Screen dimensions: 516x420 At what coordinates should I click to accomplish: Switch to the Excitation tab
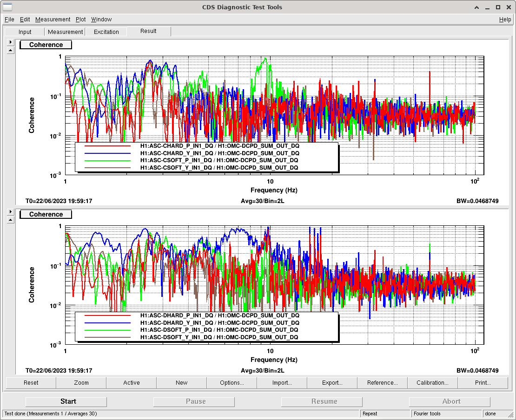pyautogui.click(x=106, y=32)
